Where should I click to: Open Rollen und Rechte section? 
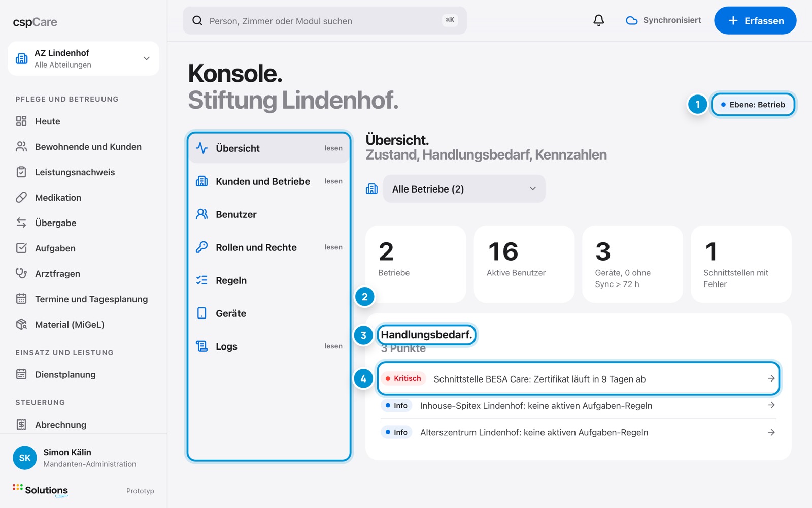[x=269, y=247]
